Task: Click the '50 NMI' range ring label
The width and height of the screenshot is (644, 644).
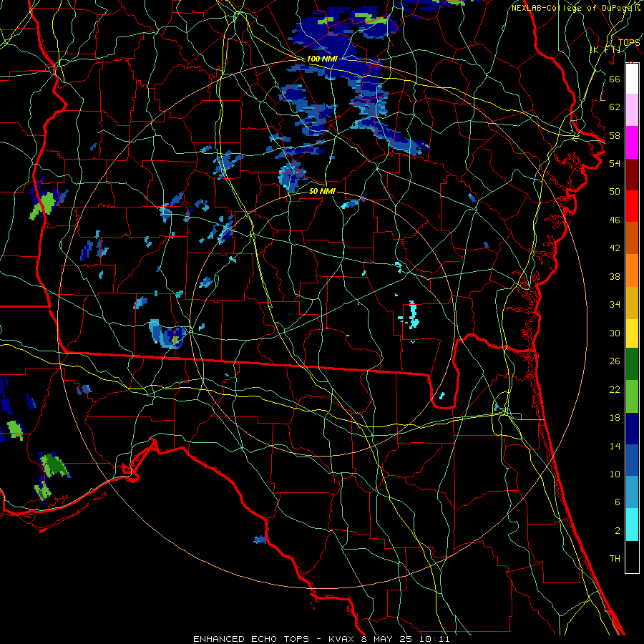Action: tap(322, 191)
